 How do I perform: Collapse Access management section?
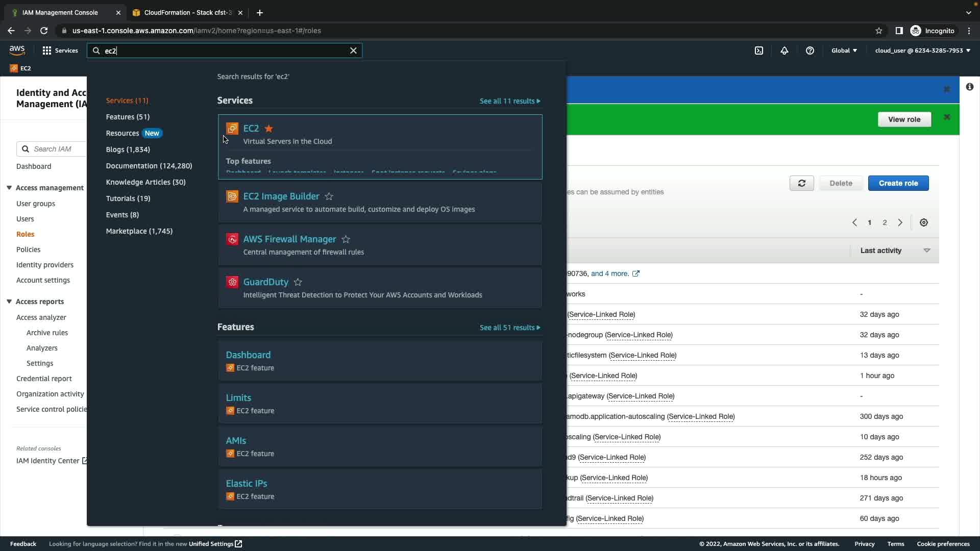[9, 188]
